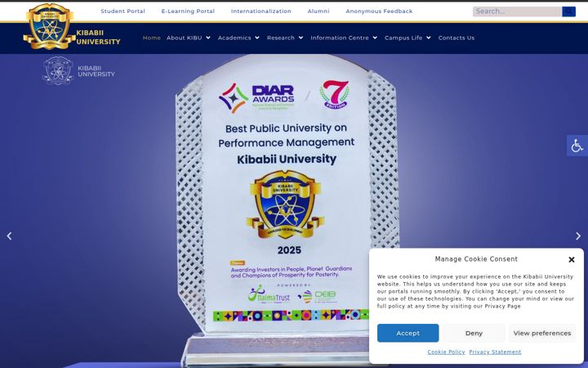The image size is (588, 368).
Task: Expand Information Centre submenu
Action: [x=344, y=38]
